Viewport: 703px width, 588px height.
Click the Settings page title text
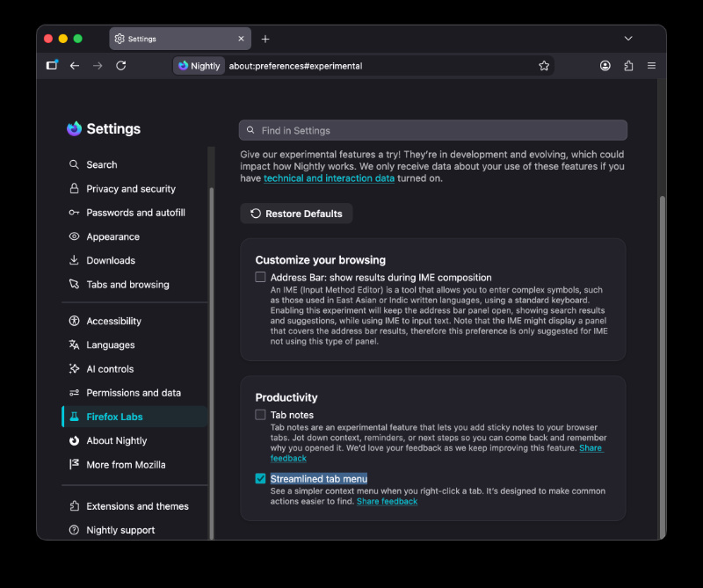coord(113,128)
